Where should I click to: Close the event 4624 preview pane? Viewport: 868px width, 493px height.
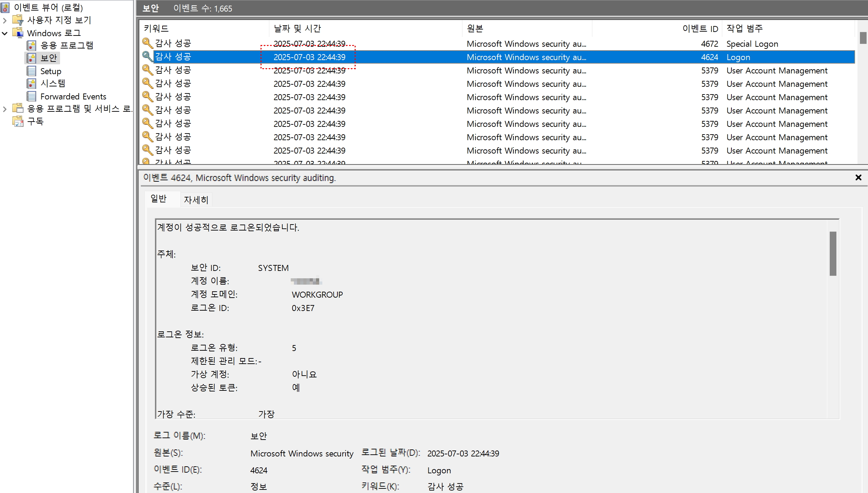pos(858,177)
